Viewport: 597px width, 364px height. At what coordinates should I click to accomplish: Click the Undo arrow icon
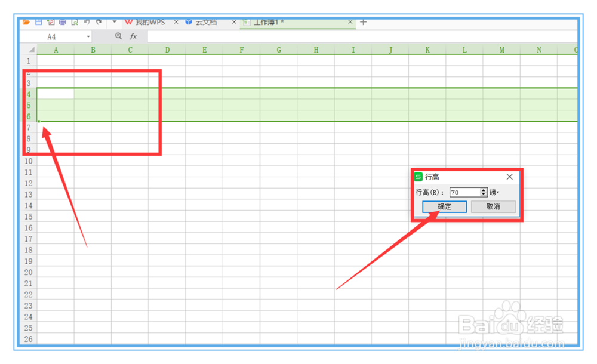pyautogui.click(x=87, y=22)
